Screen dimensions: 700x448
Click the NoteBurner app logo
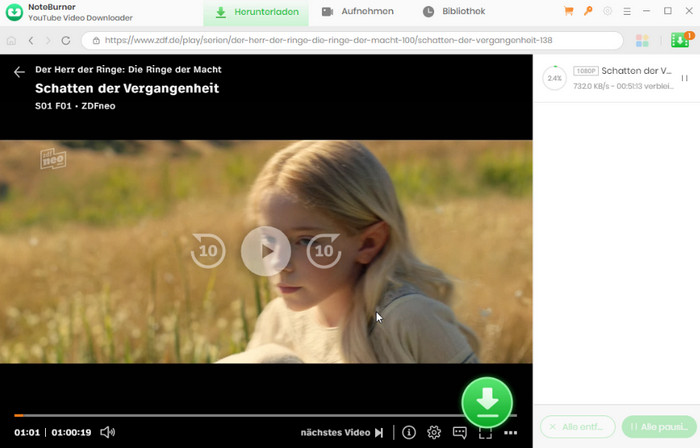[x=14, y=12]
